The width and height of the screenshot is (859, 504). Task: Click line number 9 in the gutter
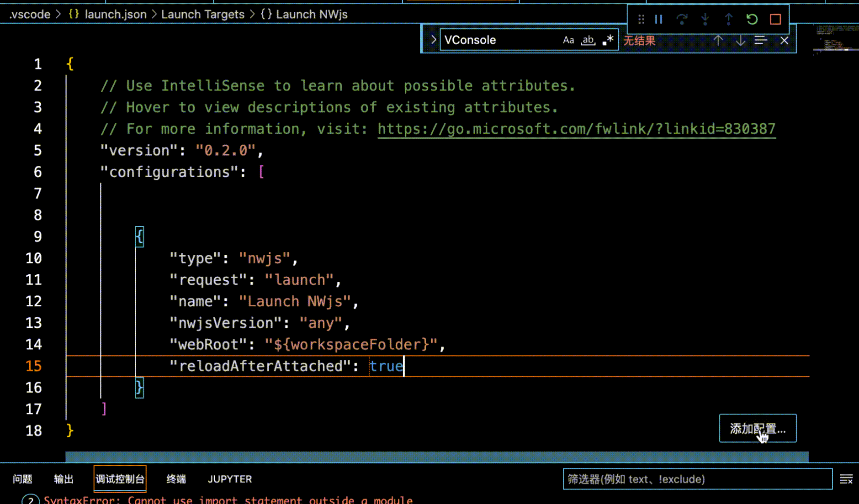tap(37, 236)
